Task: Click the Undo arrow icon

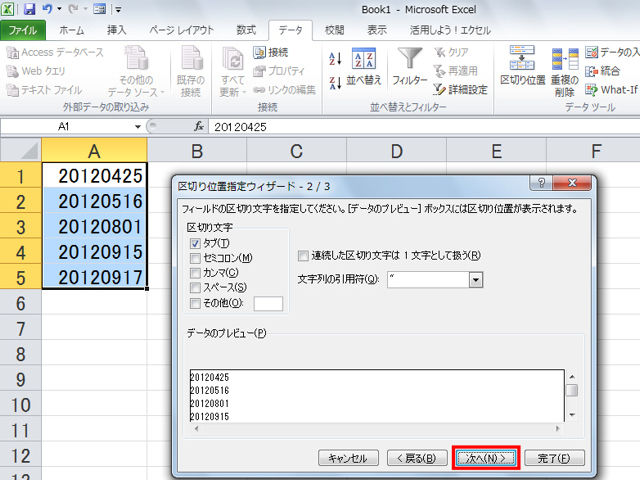Action: (x=47, y=9)
